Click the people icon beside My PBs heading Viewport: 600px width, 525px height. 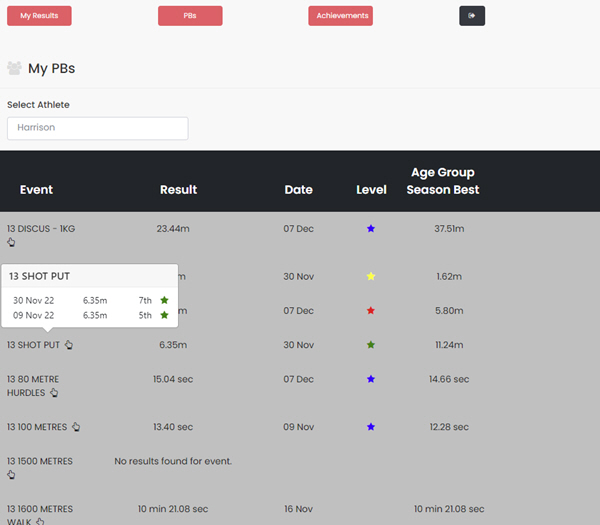pyautogui.click(x=15, y=69)
